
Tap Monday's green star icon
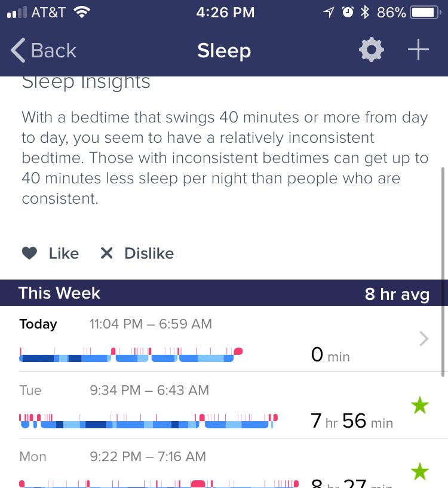click(420, 472)
